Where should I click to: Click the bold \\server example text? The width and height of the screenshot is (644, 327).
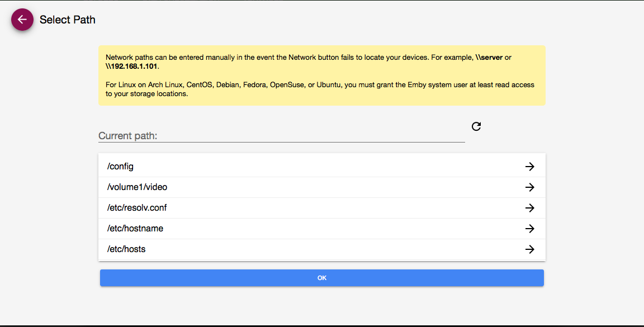tap(489, 58)
